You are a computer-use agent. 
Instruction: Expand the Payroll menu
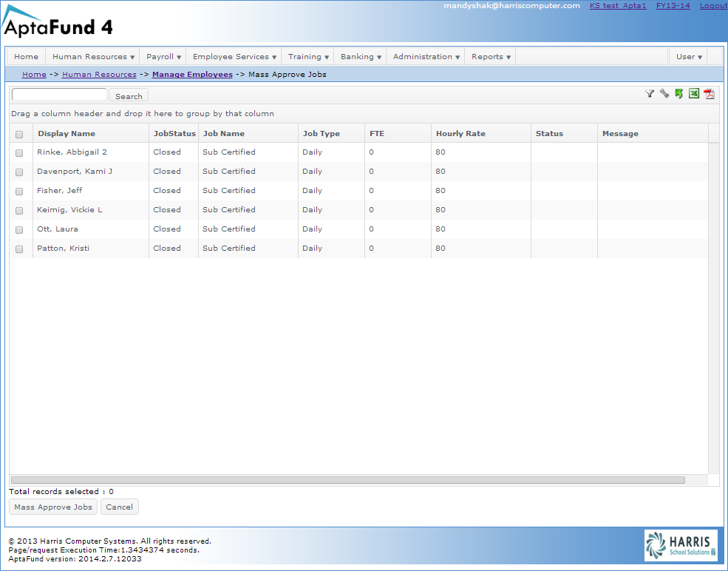(163, 57)
